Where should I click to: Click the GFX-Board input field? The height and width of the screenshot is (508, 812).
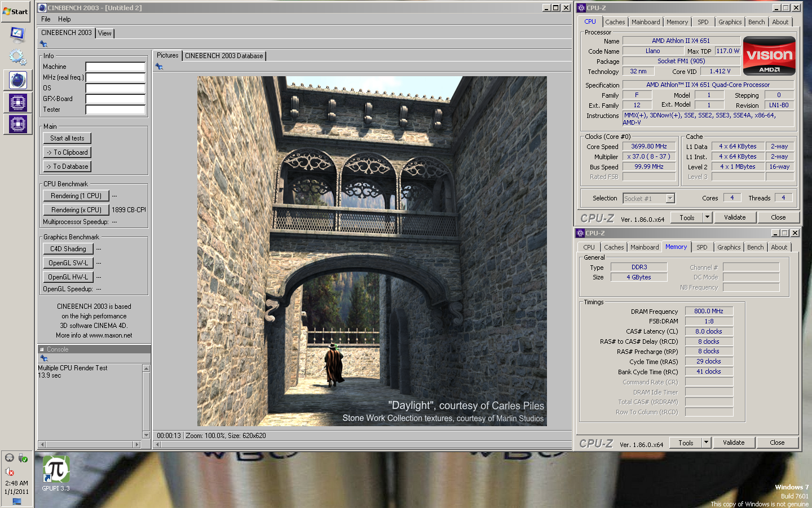point(116,99)
